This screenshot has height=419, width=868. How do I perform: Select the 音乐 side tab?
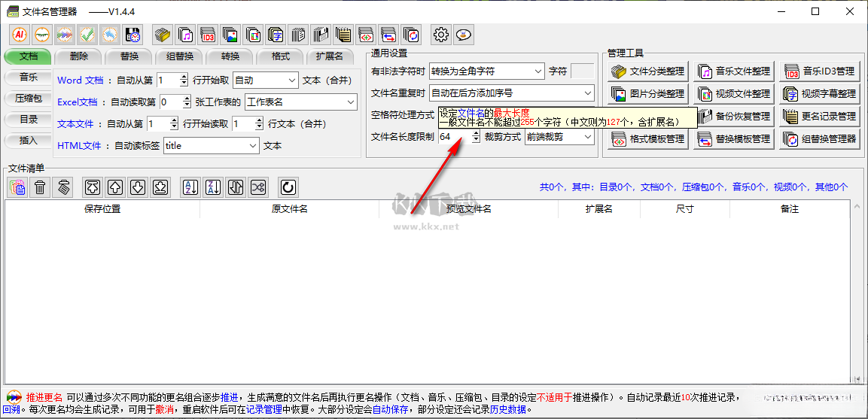coord(29,77)
